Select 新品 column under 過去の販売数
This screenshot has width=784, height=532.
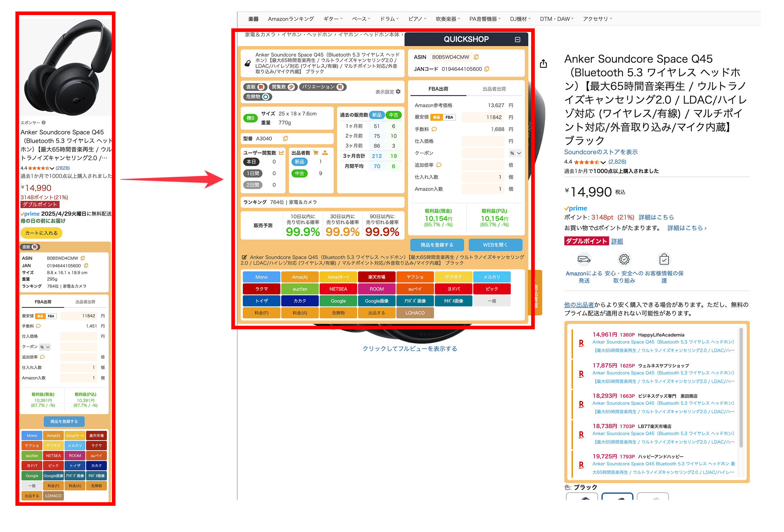[377, 115]
